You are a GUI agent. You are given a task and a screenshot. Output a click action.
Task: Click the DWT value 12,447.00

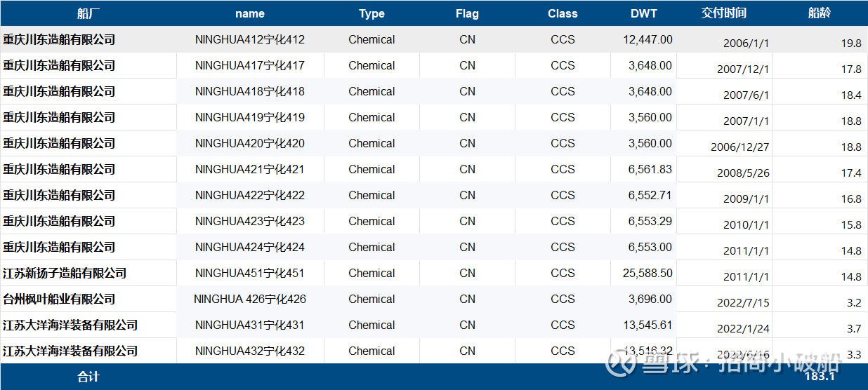pyautogui.click(x=647, y=40)
